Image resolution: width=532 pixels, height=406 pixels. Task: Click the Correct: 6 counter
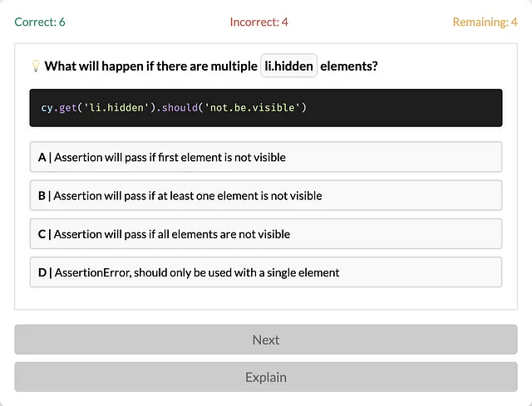pyautogui.click(x=40, y=22)
